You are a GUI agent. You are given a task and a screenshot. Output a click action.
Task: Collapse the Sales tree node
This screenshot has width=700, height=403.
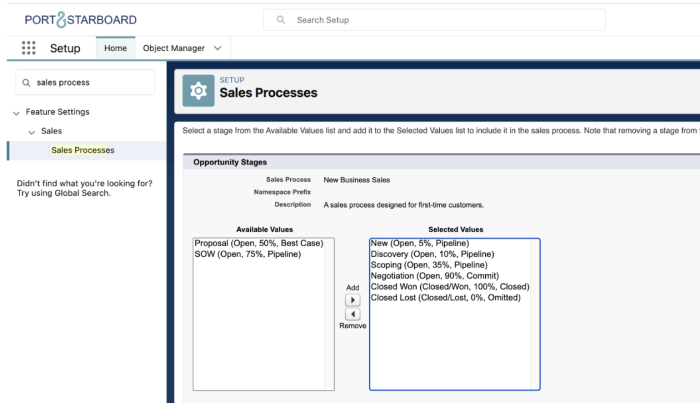tap(31, 132)
